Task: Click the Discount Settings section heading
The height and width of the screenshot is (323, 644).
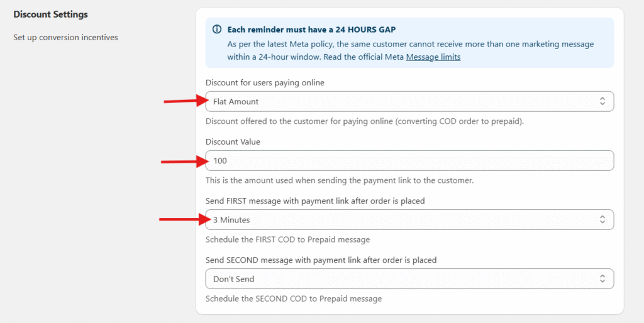Action: pyautogui.click(x=50, y=14)
